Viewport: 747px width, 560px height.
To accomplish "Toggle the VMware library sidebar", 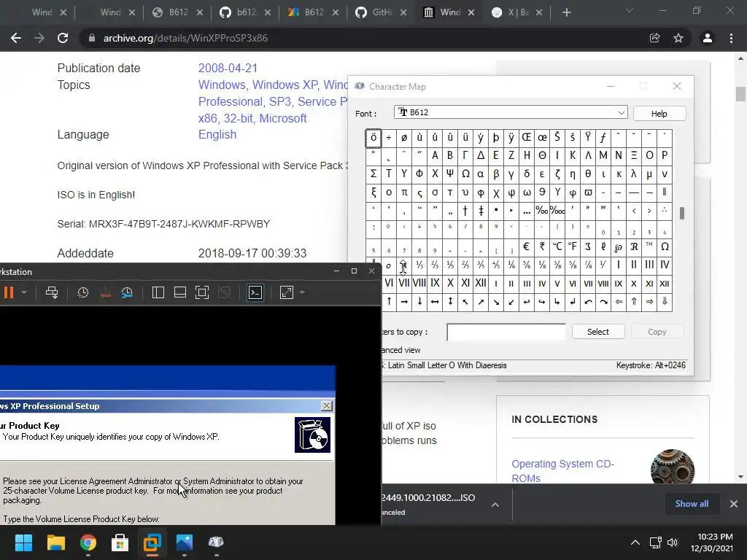I will [x=158, y=292].
